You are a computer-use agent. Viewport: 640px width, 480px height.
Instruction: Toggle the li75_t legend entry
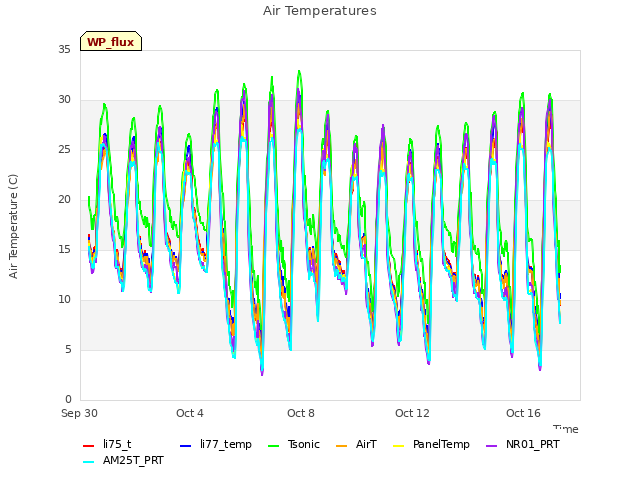click(x=107, y=444)
